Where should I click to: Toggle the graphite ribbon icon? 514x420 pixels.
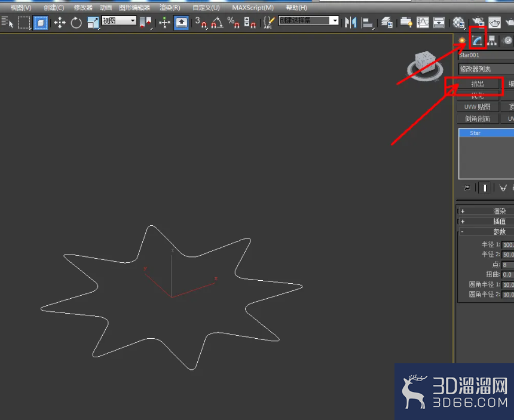(x=406, y=23)
